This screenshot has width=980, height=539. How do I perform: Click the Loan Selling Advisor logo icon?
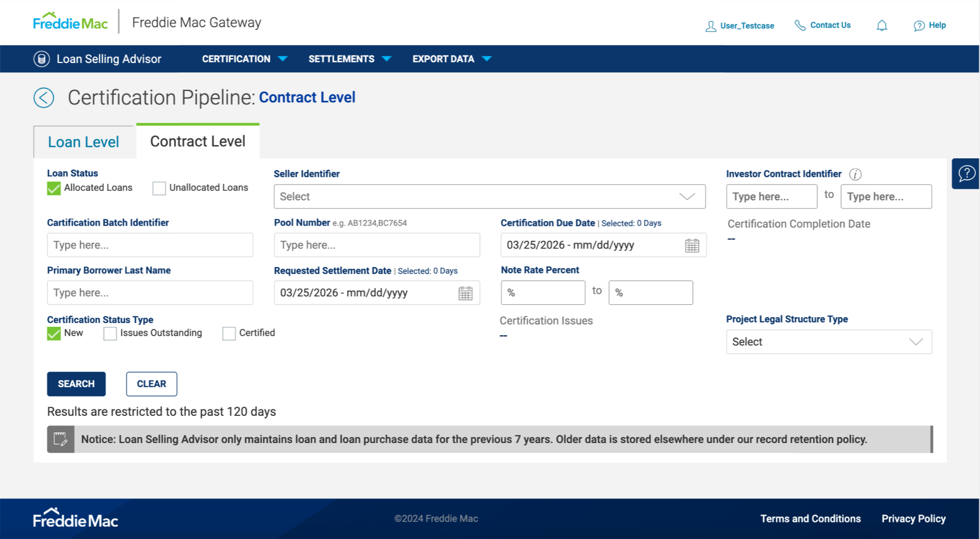pyautogui.click(x=42, y=59)
